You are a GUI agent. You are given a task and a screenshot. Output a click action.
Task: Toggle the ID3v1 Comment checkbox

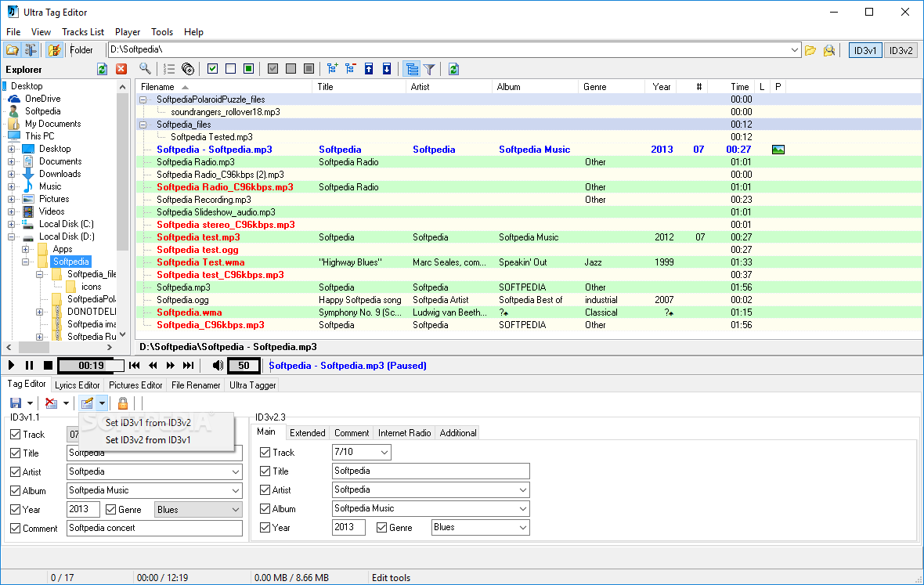point(16,529)
